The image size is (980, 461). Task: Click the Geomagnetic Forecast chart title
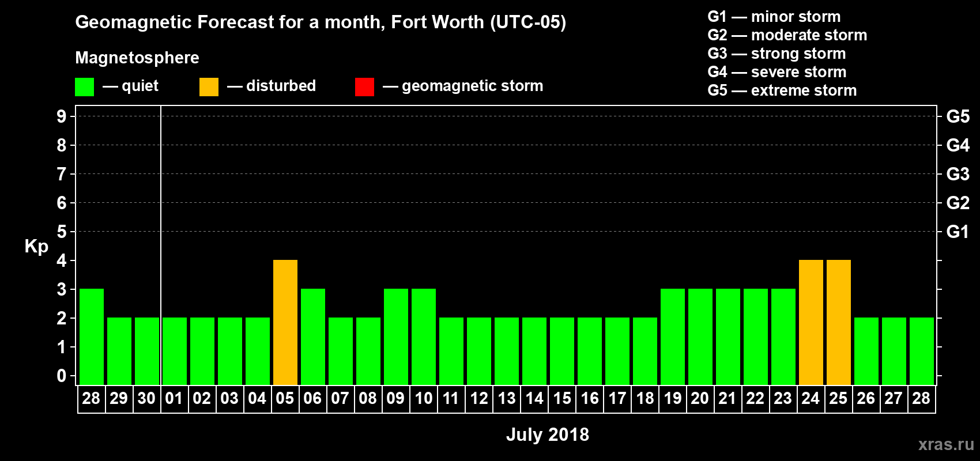(x=321, y=22)
